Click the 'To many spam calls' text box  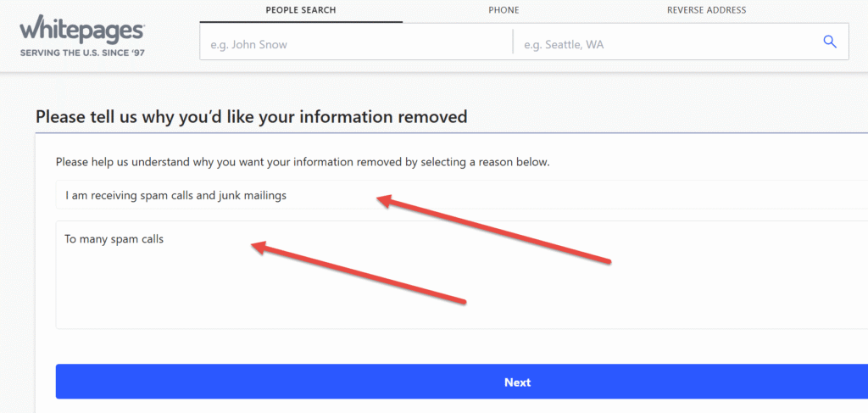(x=462, y=275)
